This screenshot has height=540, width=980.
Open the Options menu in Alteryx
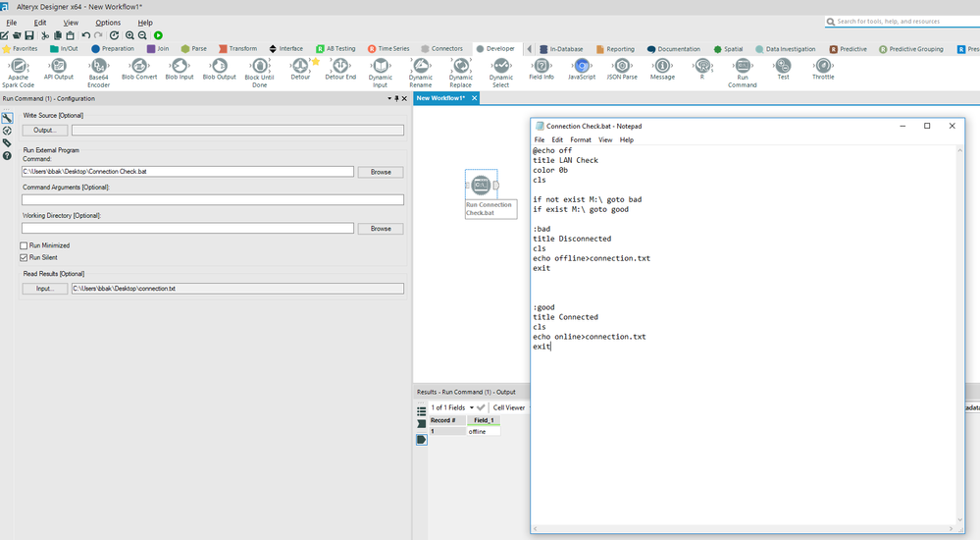click(108, 23)
